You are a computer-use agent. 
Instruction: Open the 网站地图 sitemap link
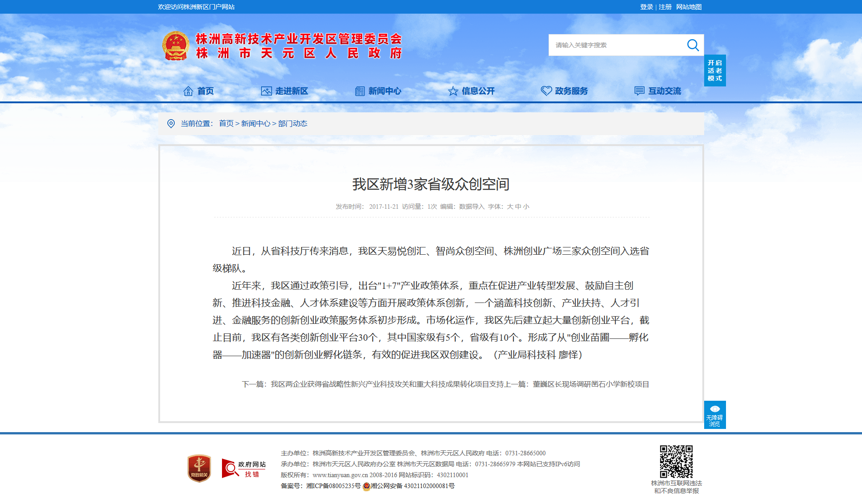point(689,7)
